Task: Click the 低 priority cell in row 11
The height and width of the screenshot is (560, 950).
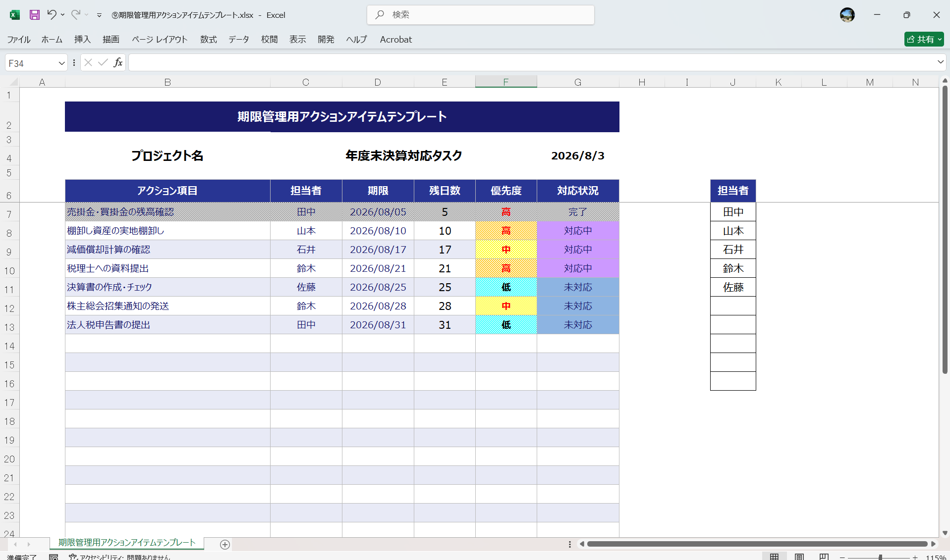Action: pos(506,287)
